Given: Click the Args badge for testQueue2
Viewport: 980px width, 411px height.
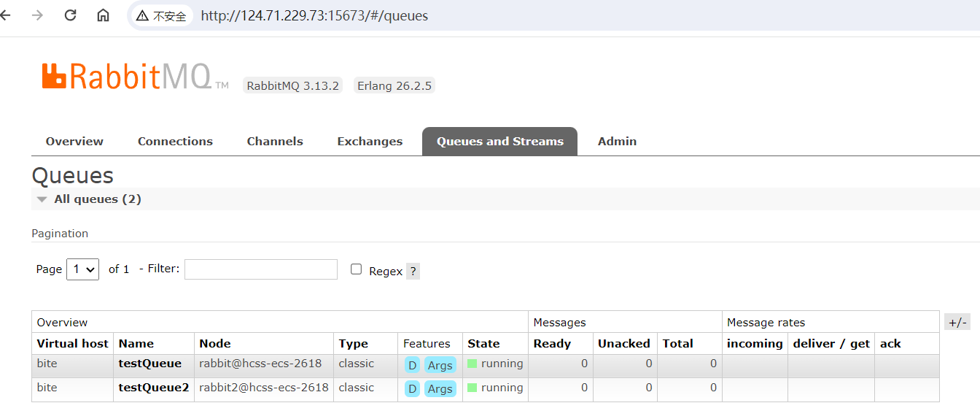Looking at the screenshot, I should pos(440,389).
